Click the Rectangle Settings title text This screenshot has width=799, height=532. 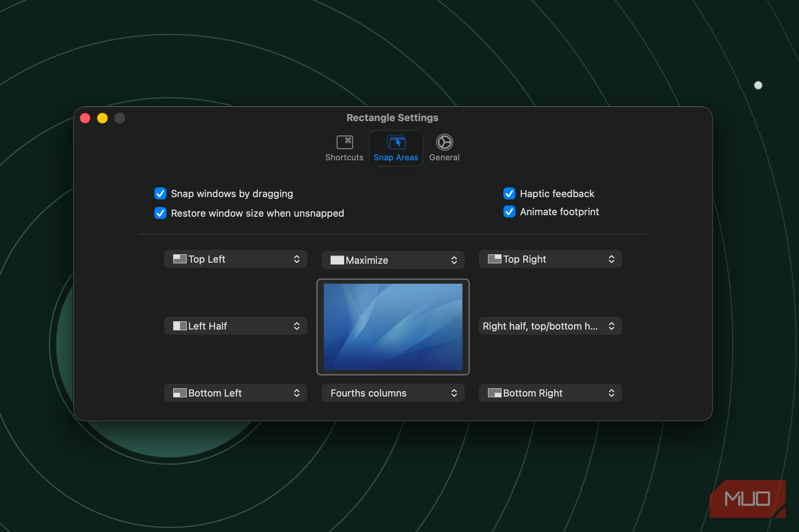coord(392,118)
